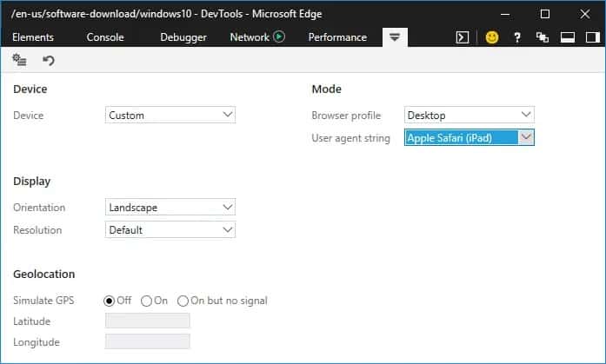The width and height of the screenshot is (606, 364).
Task: Click the Network play icon
Action: click(x=279, y=36)
